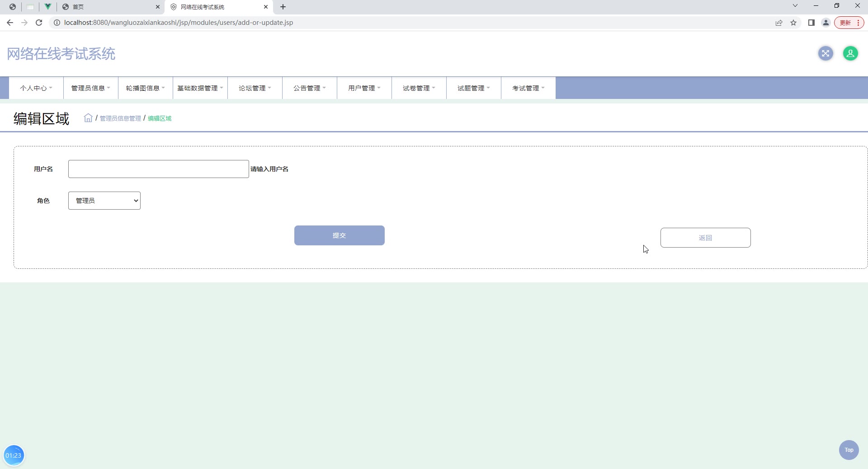The width and height of the screenshot is (868, 469).
Task: Switch to the 首页 tab
Action: (x=111, y=7)
